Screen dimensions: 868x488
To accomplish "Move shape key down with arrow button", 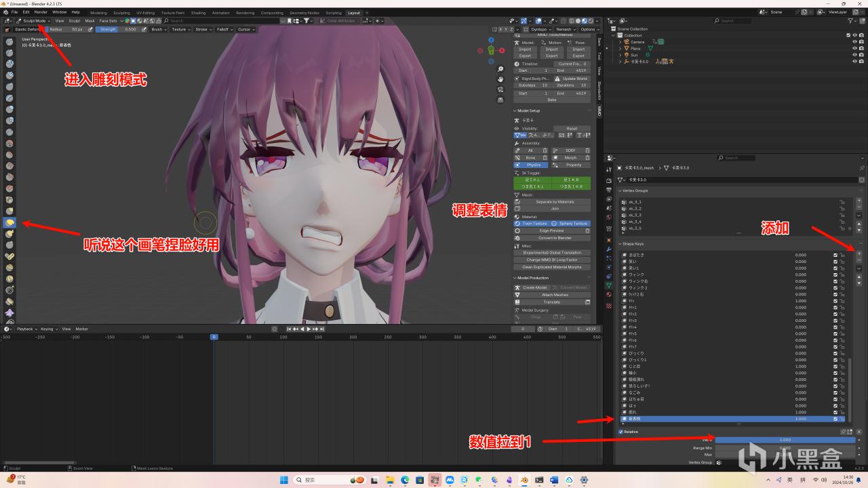I will (x=859, y=283).
